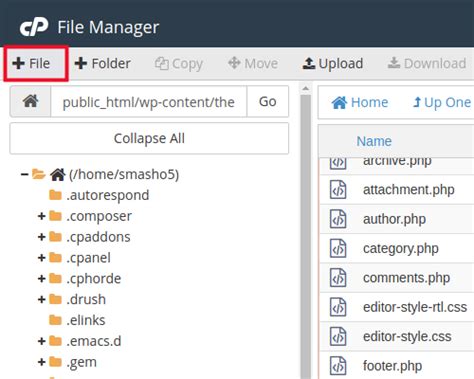Click the Move toolbar button
Image resolution: width=474 pixels, height=379 pixels.
[x=253, y=63]
